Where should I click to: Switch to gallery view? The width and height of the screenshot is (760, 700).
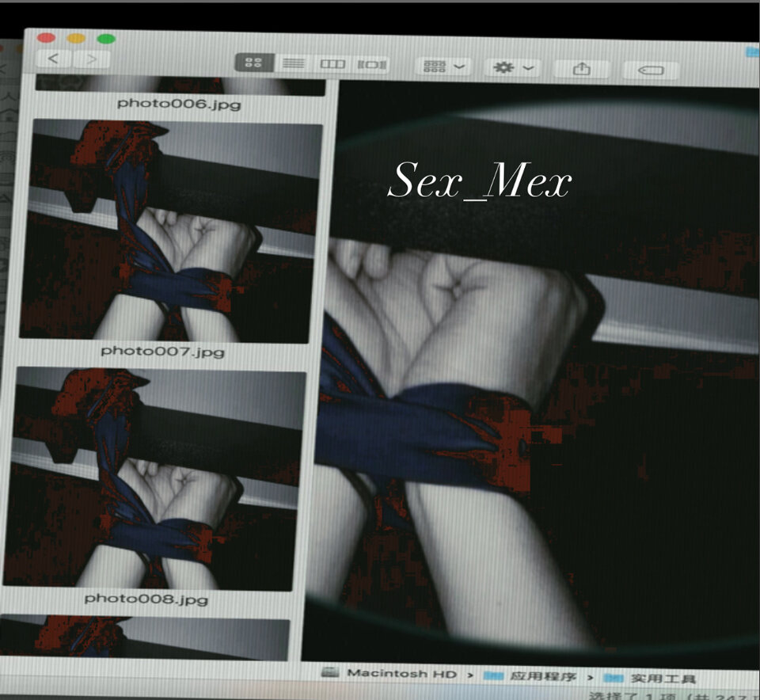click(x=372, y=64)
